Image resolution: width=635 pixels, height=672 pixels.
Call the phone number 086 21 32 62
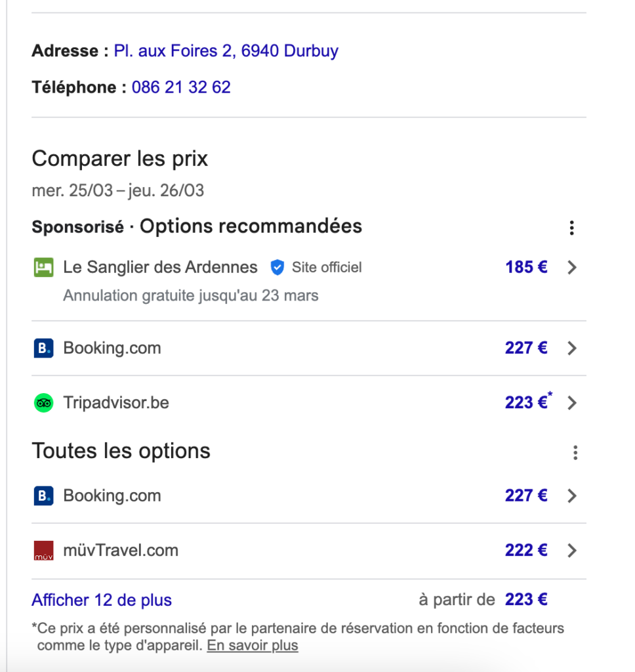click(x=181, y=87)
